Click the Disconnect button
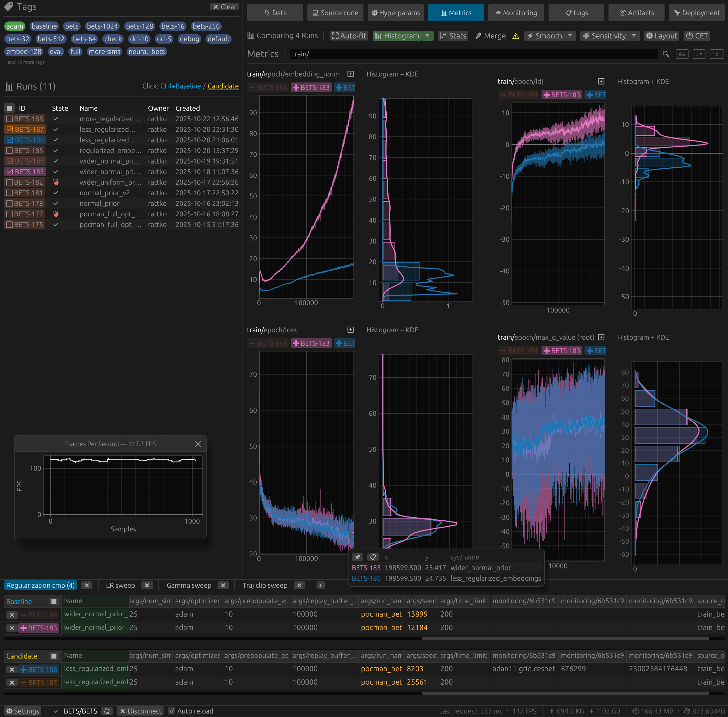 click(x=141, y=711)
